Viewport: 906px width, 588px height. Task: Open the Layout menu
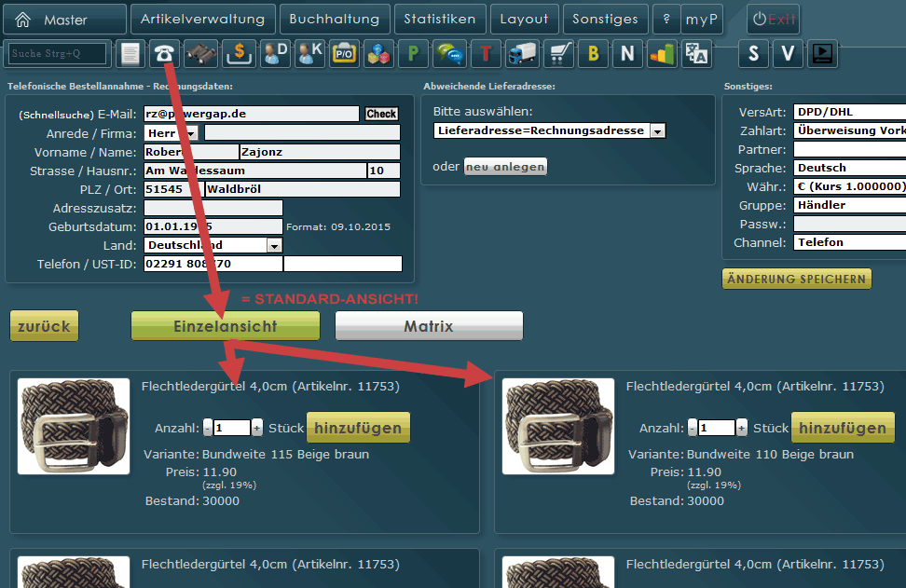(524, 19)
